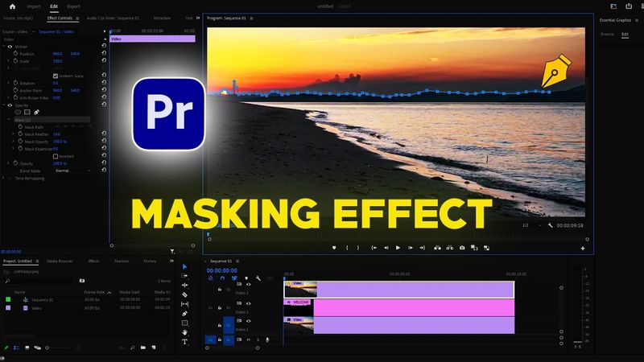644x362 pixels.
Task: Click Export Frame camera icon
Action: (462, 248)
